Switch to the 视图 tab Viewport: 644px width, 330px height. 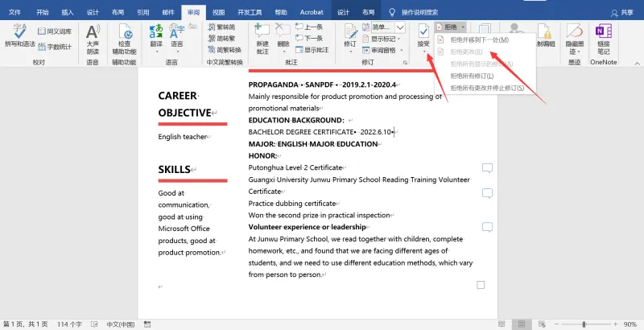218,12
